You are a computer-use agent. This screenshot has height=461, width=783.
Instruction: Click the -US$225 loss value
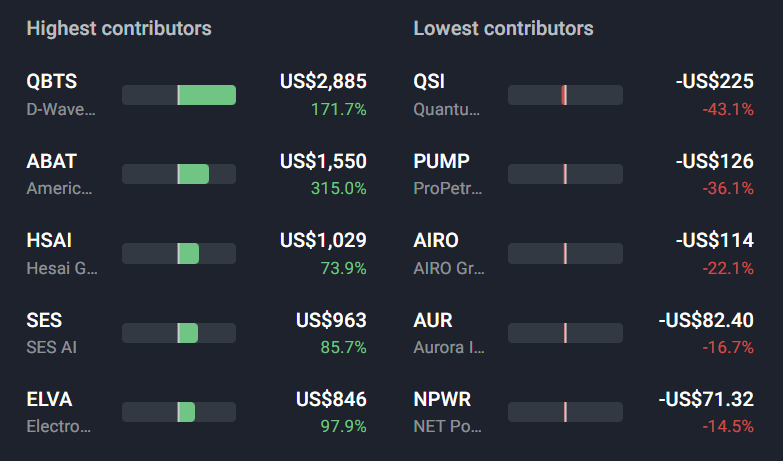715,81
